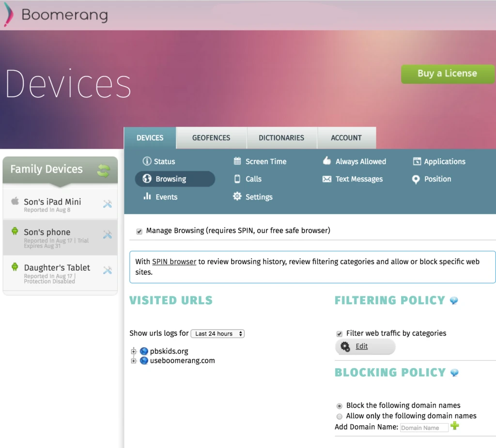The height and width of the screenshot is (448, 496).
Task: Click the Domain Name input field
Action: pyautogui.click(x=424, y=427)
